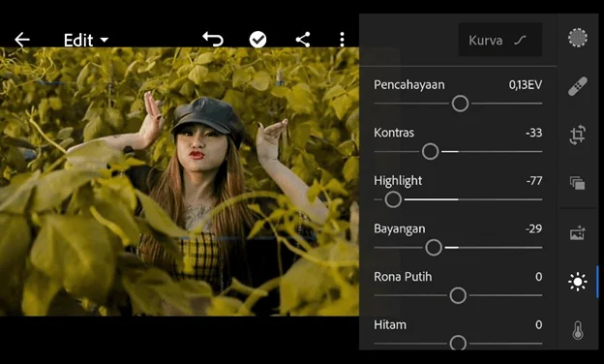Open the auto-enhance photo icon
Screen dimensions: 604x364
(x=578, y=233)
